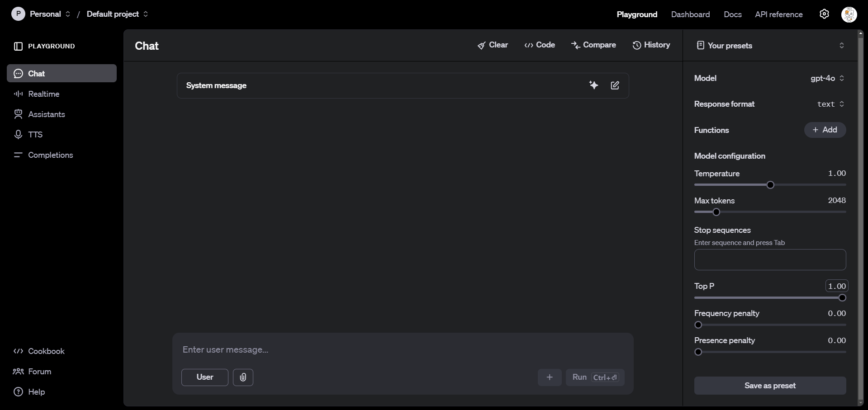Add message with the plus button
The height and width of the screenshot is (410, 868).
click(x=550, y=377)
